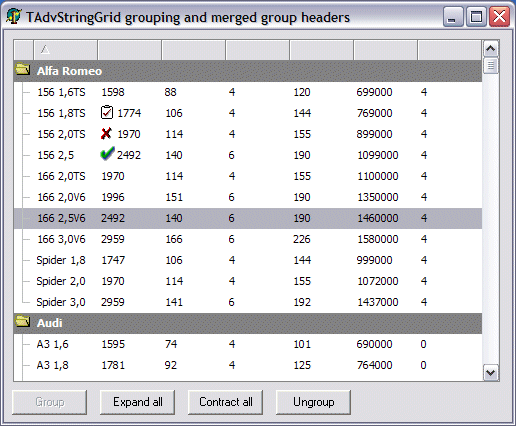This screenshot has height=426, width=516.
Task: Click the 999000 price cell
Action: (x=374, y=260)
